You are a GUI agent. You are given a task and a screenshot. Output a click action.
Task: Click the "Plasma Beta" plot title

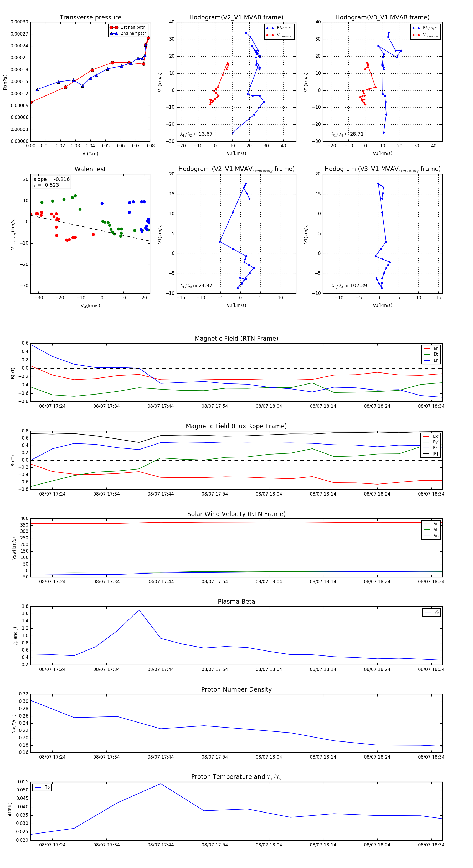tap(236, 602)
